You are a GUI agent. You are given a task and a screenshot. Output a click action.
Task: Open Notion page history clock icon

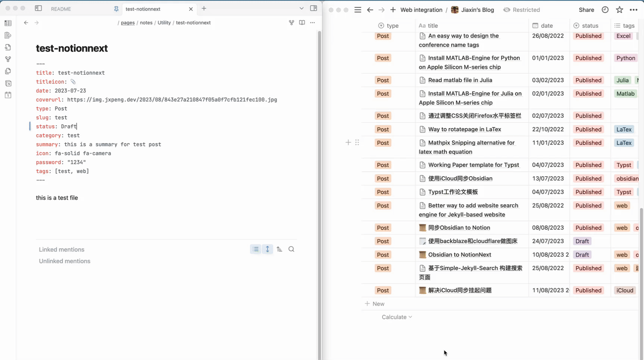pos(605,10)
